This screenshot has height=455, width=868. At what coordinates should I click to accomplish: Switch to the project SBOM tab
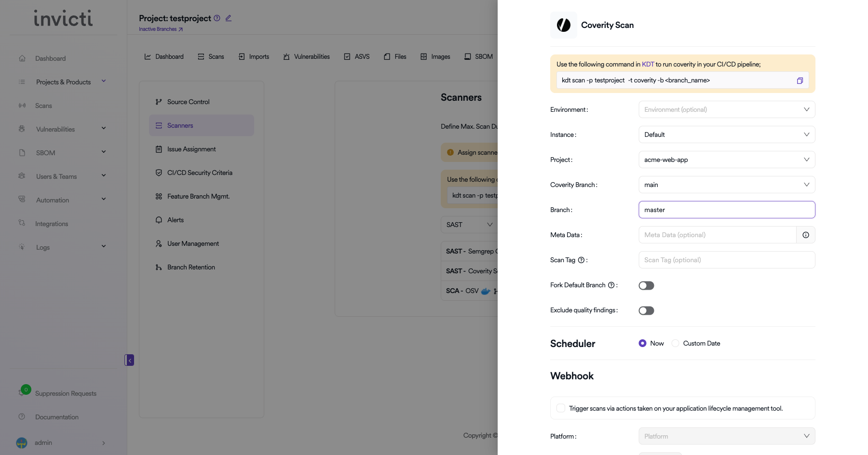tap(478, 56)
